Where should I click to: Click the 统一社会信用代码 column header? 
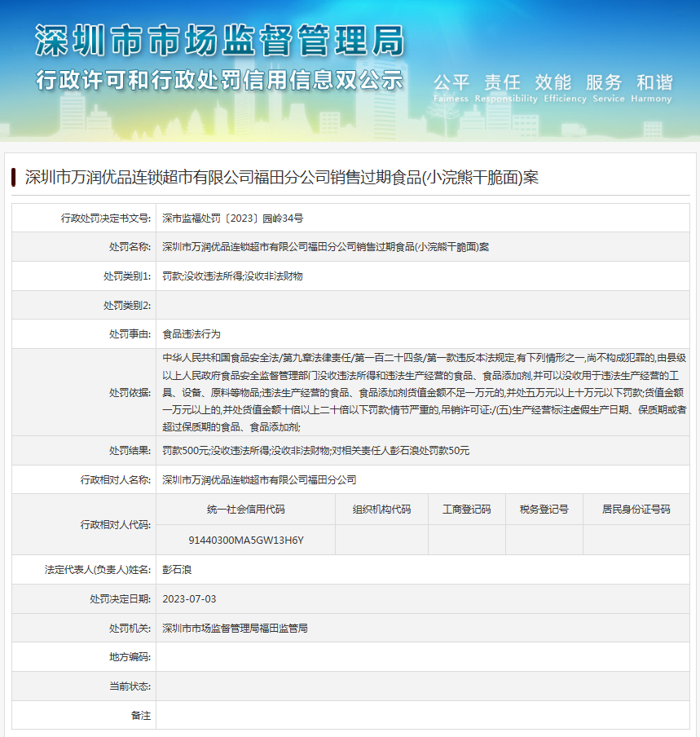[246, 510]
